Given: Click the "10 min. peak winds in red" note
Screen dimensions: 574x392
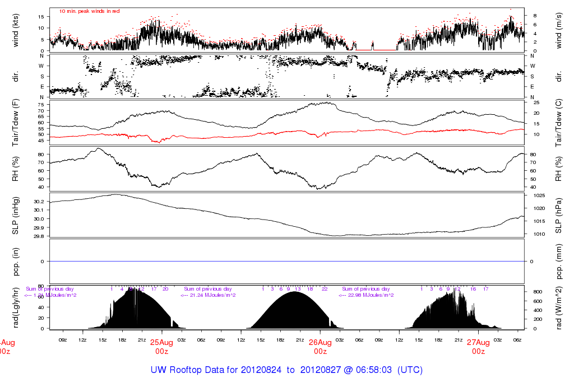Looking at the screenshot, I should coord(89,11).
